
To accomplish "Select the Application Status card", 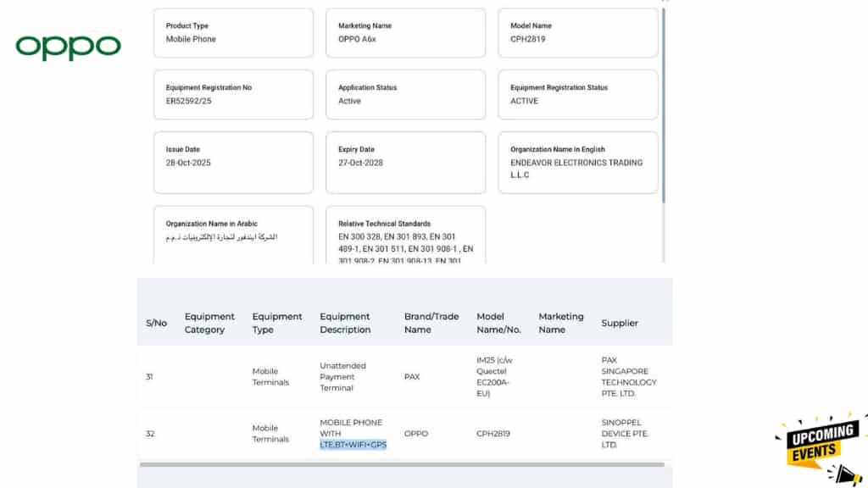I will click(405, 94).
